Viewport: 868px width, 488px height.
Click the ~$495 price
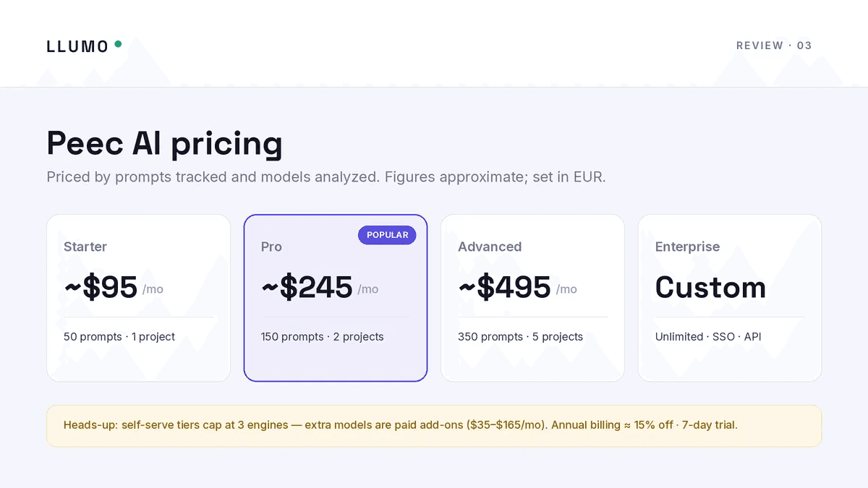(x=504, y=288)
